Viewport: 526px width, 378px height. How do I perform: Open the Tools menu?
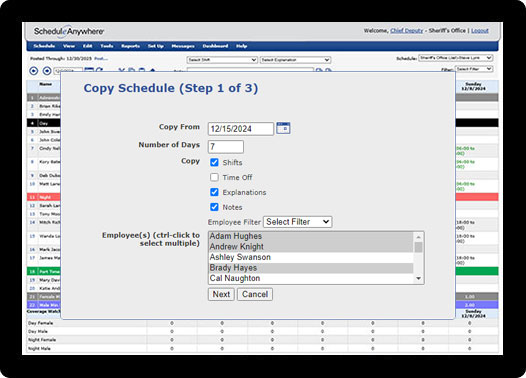point(107,46)
